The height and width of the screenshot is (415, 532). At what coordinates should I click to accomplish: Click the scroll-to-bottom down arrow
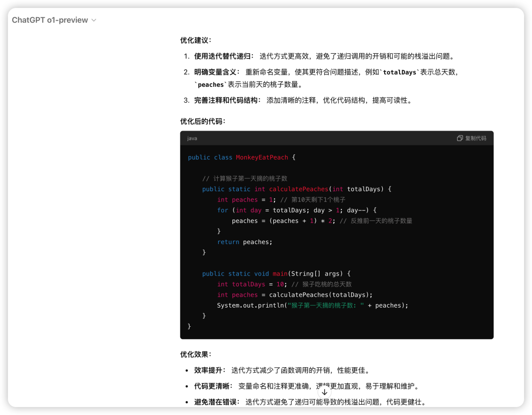pyautogui.click(x=325, y=392)
